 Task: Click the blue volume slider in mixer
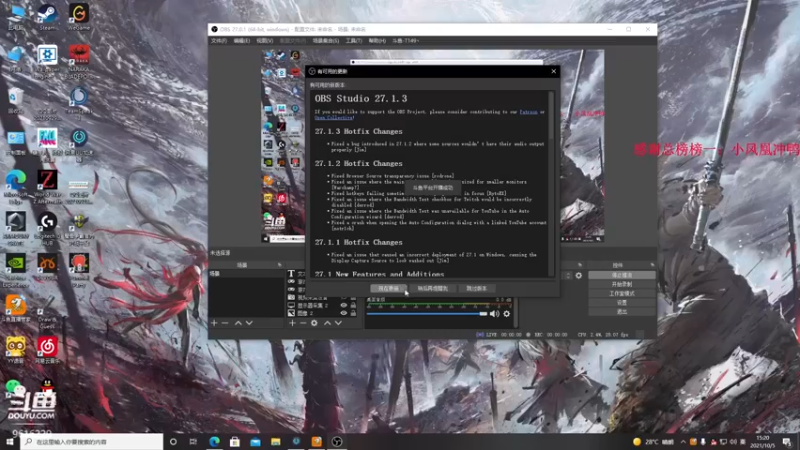(x=427, y=314)
